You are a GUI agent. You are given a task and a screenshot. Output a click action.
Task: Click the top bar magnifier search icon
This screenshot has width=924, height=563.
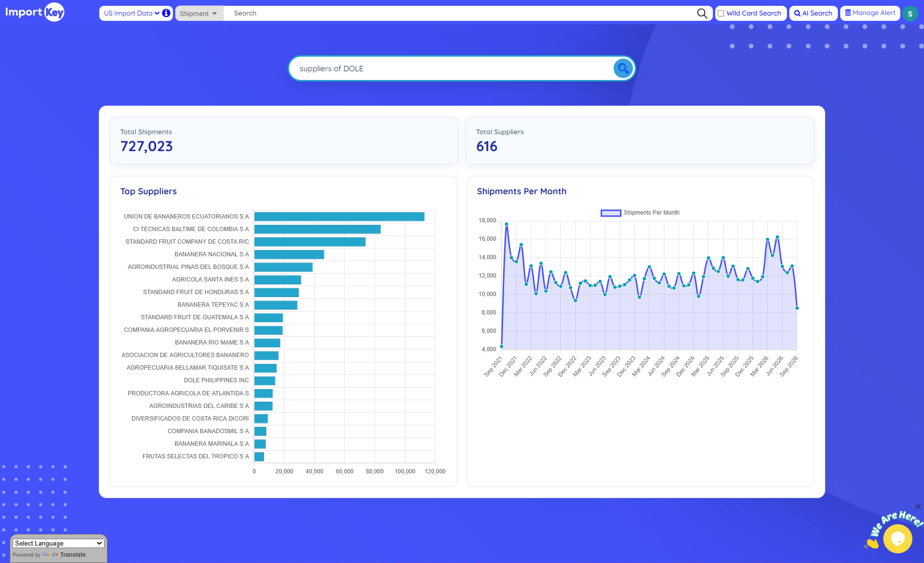point(702,14)
